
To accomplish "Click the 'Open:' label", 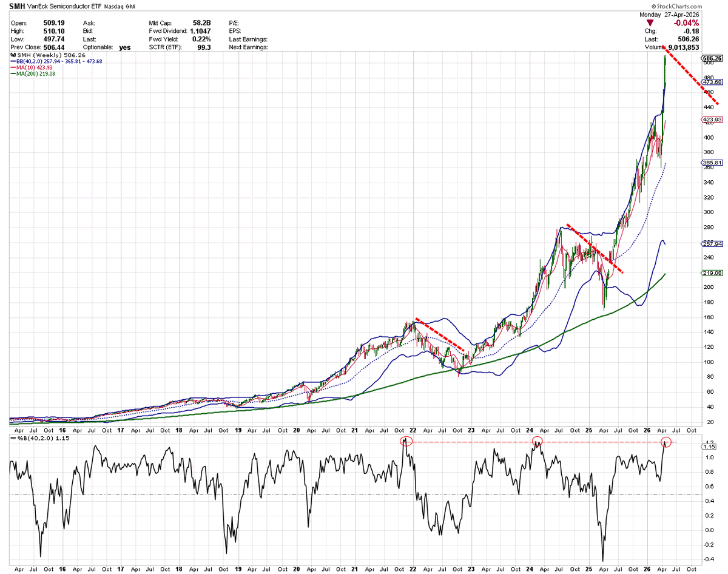I will point(18,22).
